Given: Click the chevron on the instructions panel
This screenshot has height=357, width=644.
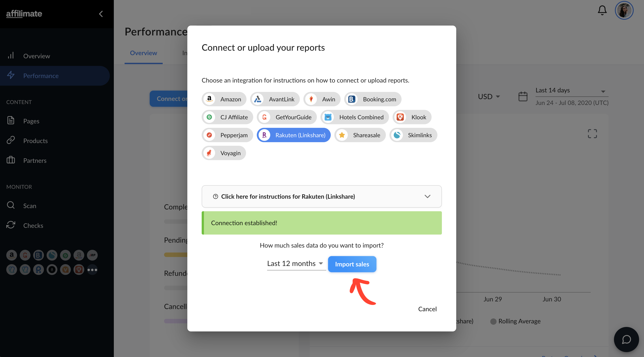Looking at the screenshot, I should tap(427, 196).
